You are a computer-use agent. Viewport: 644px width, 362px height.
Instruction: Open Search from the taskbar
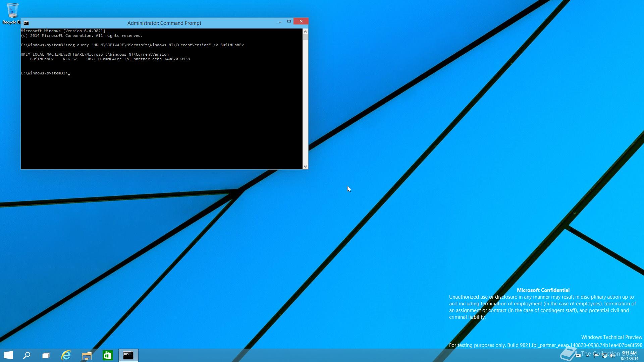pyautogui.click(x=26, y=355)
